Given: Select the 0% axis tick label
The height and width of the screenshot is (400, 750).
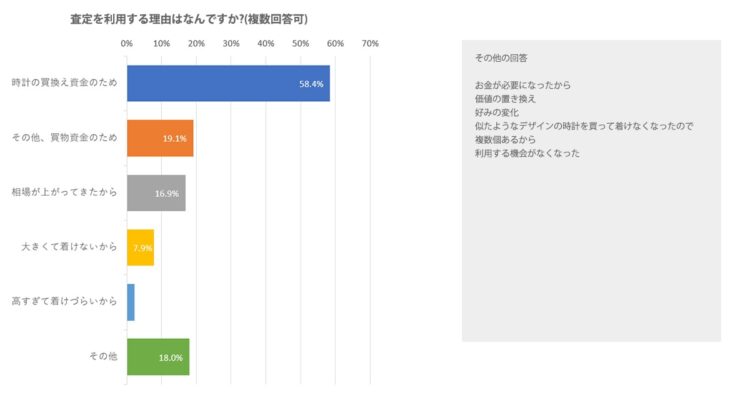Looking at the screenshot, I should (x=127, y=44).
